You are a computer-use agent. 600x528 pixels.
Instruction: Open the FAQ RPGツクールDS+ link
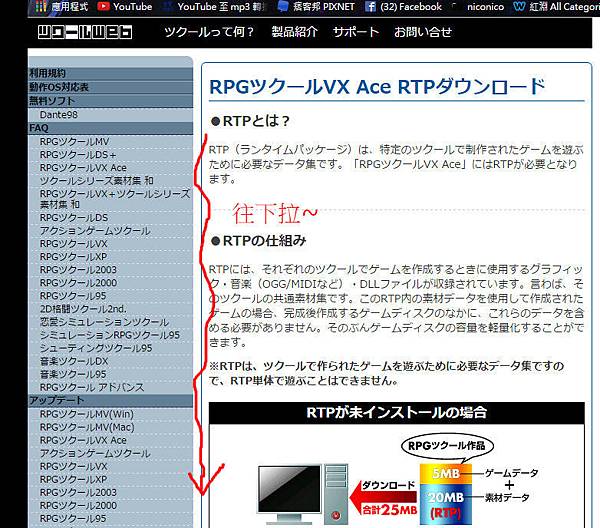(78, 155)
